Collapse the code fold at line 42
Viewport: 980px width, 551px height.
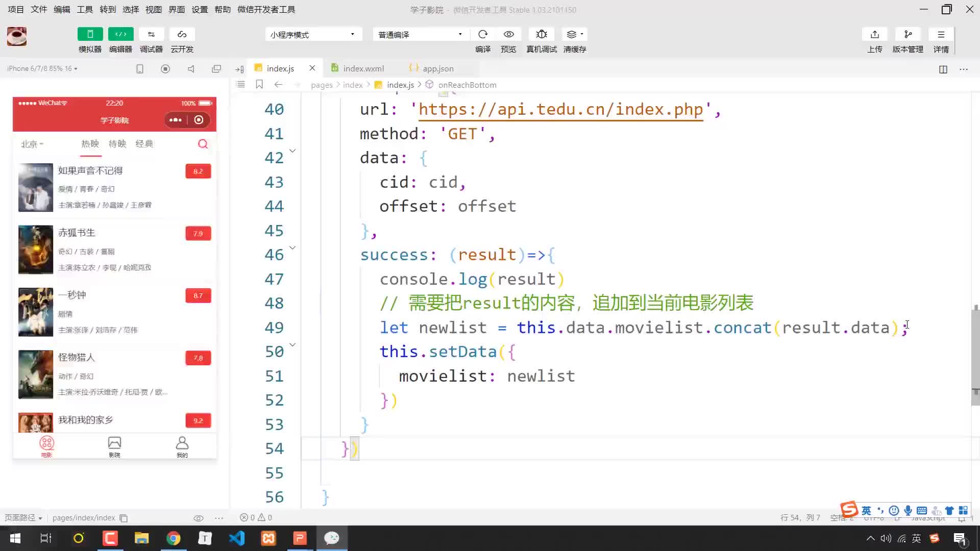click(x=292, y=151)
